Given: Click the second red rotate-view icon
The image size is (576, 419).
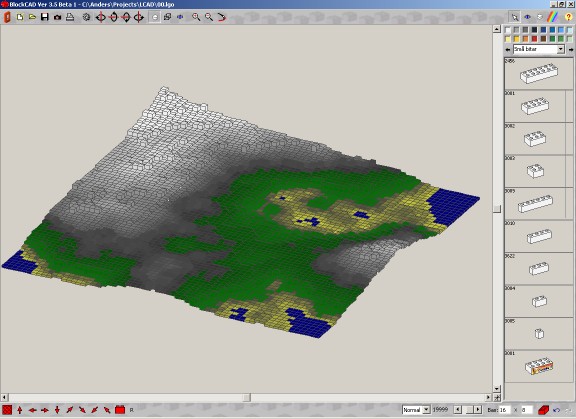Looking at the screenshot, I should pyautogui.click(x=113, y=17).
